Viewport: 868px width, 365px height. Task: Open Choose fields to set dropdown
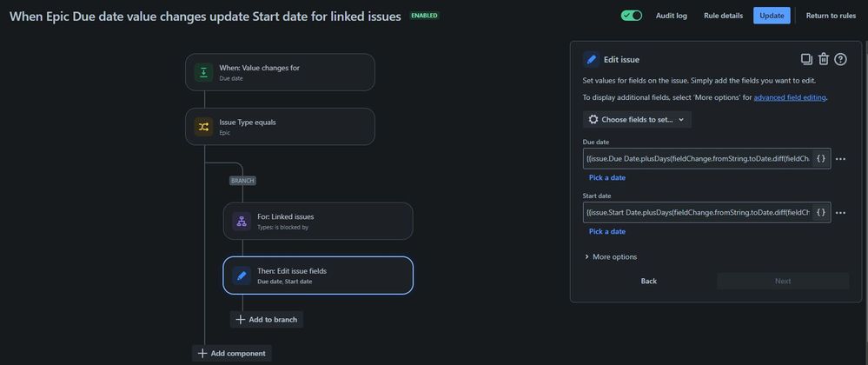(637, 120)
